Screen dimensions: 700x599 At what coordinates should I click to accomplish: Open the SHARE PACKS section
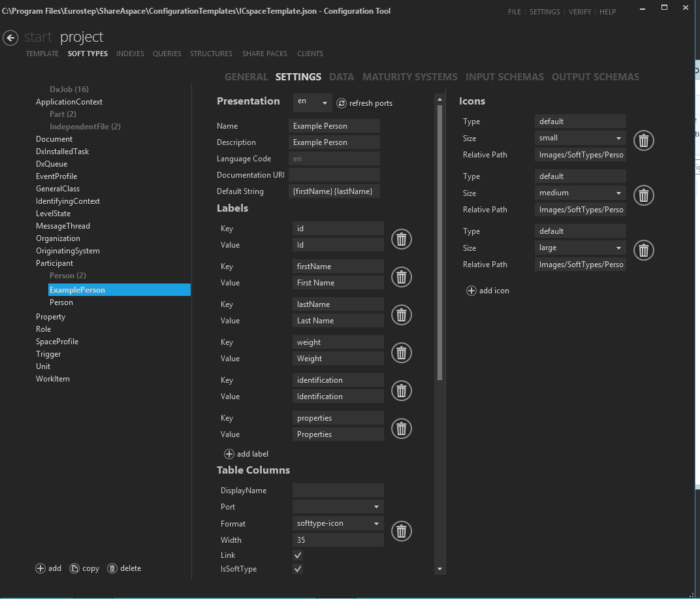tap(264, 54)
